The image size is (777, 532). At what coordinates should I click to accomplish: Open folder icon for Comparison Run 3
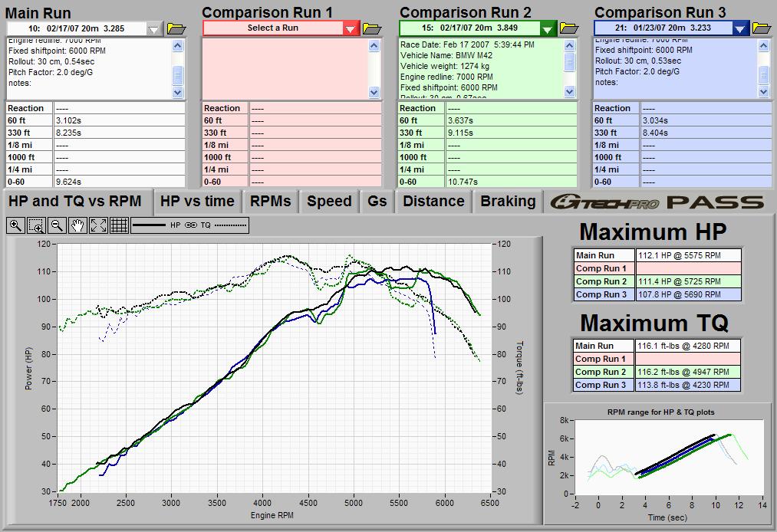(x=762, y=28)
